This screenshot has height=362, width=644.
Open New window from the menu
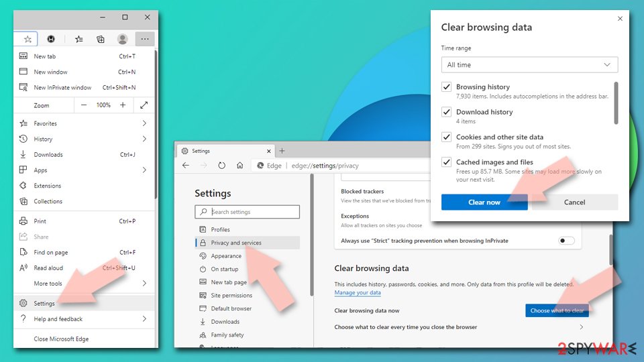85,72
